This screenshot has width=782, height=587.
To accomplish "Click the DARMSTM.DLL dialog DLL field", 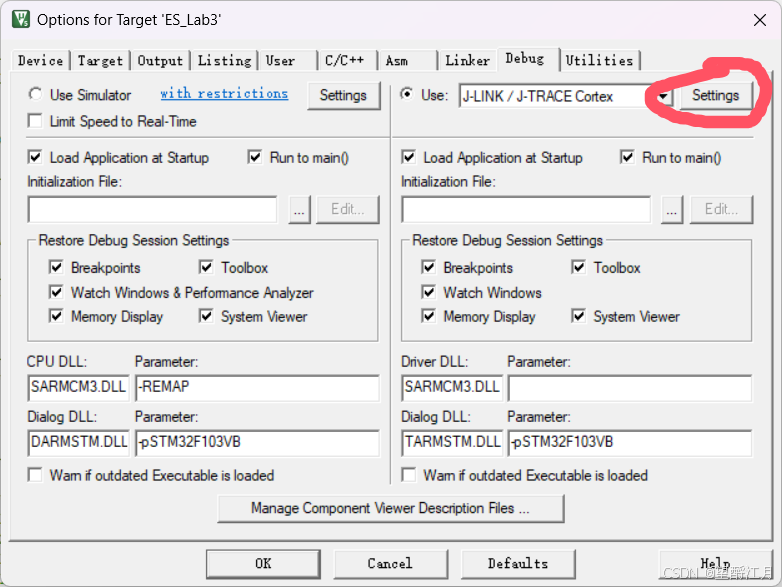I will pyautogui.click(x=79, y=442).
